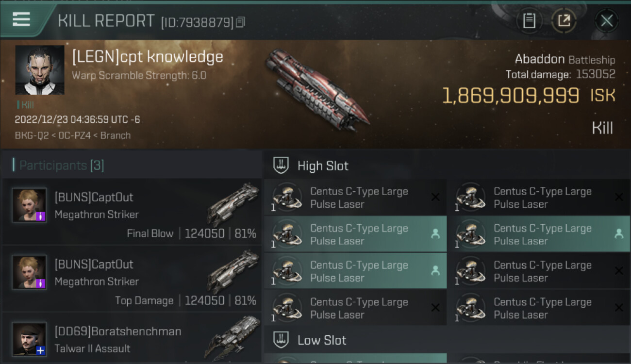This screenshot has height=364, width=631.
Task: Click the person icon on second-row left laser
Action: coord(435,234)
